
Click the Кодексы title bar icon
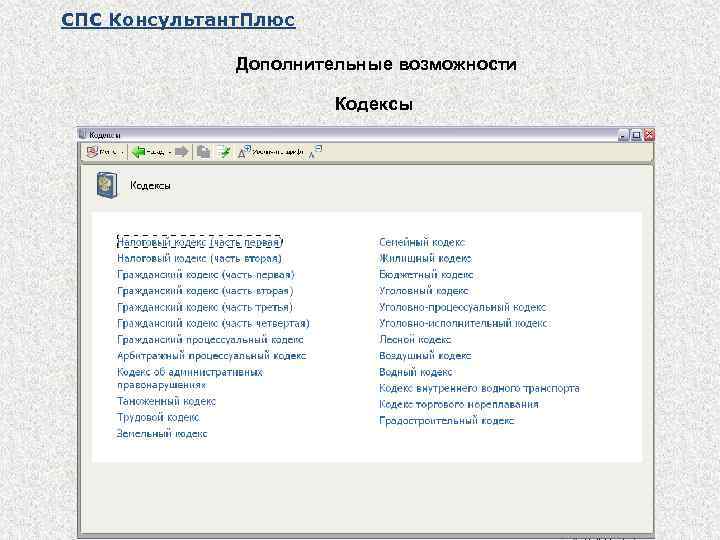tap(83, 135)
